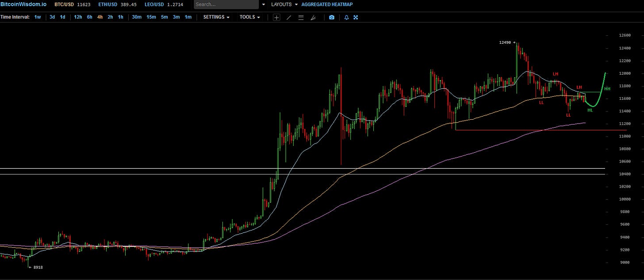Image resolution: width=644 pixels, height=280 pixels.
Task: Select the horizontal lines drawing tool
Action: tap(301, 17)
